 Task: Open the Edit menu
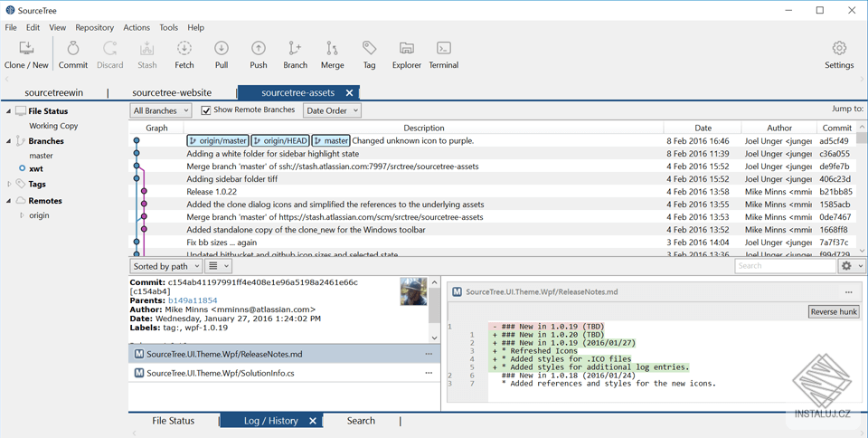click(33, 27)
